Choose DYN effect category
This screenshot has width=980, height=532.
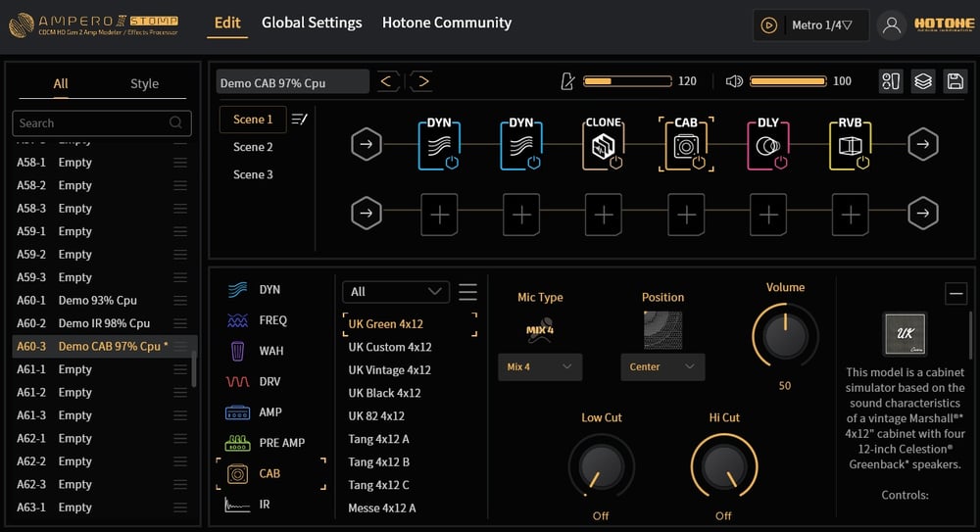tap(255, 289)
